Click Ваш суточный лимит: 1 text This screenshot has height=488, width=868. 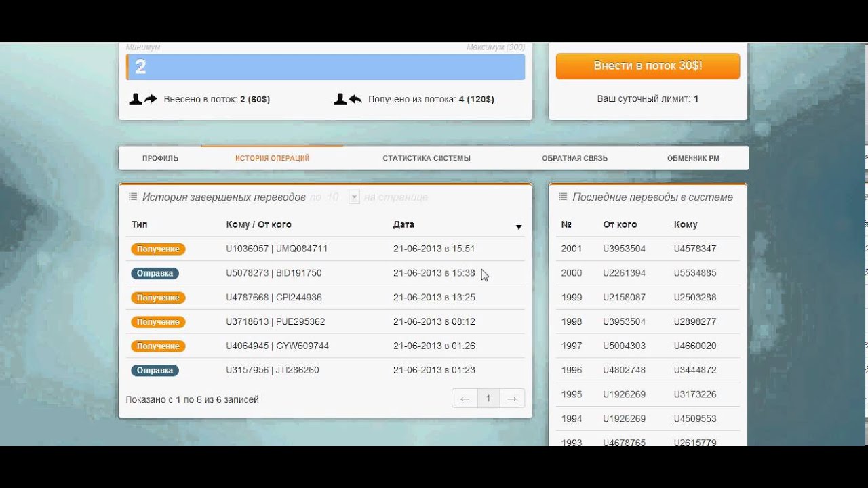[x=648, y=99]
